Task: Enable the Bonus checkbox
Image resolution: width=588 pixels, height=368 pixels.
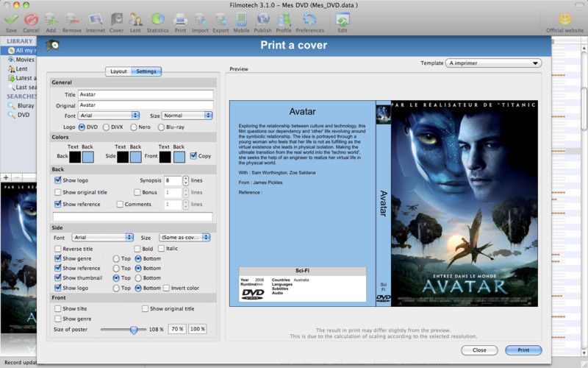Action: point(137,192)
